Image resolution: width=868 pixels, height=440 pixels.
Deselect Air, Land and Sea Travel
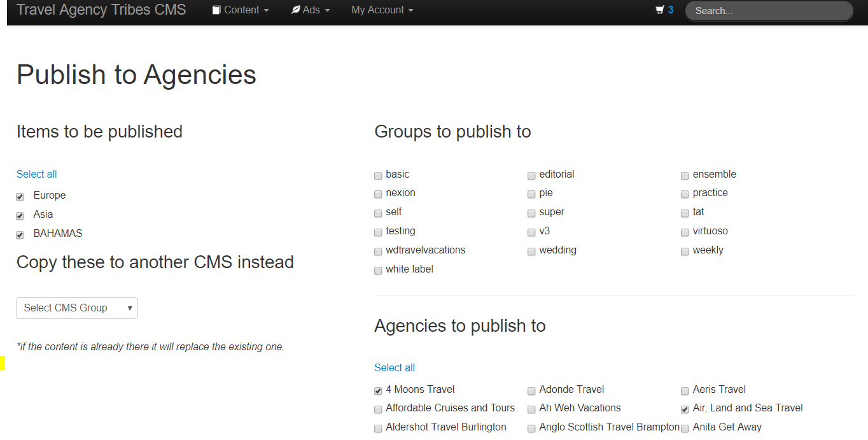[685, 409]
